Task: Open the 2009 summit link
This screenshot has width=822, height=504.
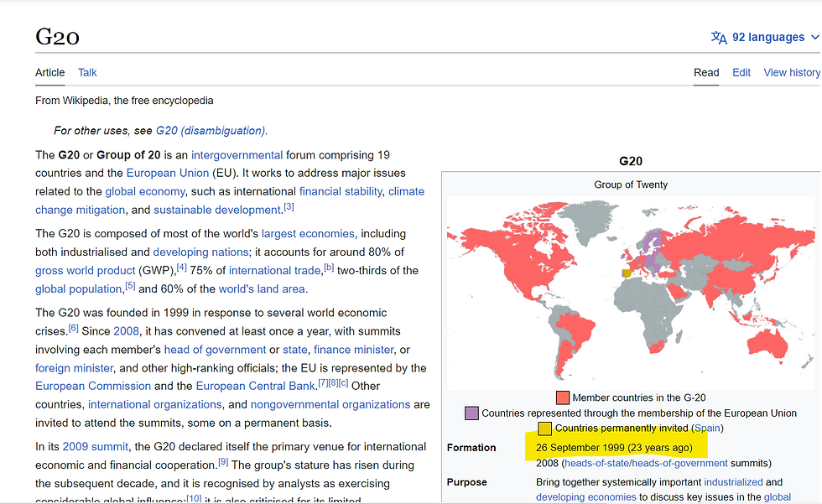Action: coord(96,447)
